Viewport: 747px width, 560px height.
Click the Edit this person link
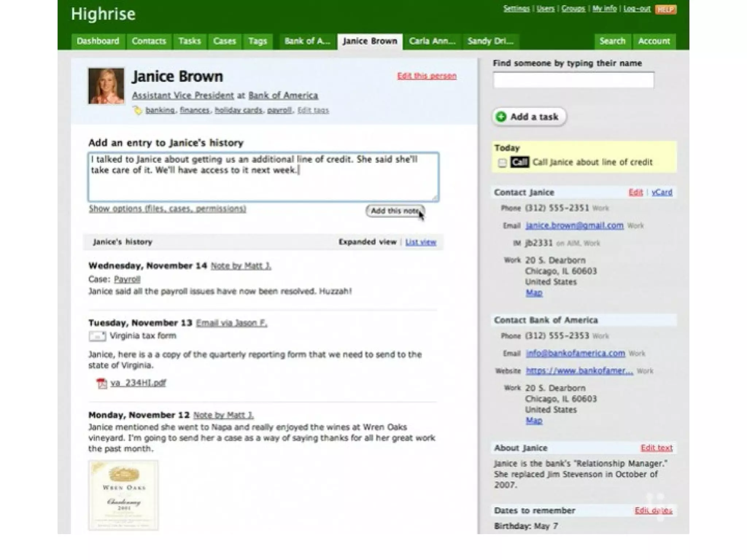426,76
